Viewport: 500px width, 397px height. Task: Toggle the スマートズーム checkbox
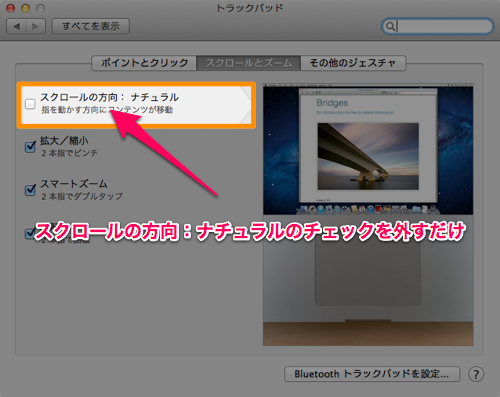(x=30, y=190)
